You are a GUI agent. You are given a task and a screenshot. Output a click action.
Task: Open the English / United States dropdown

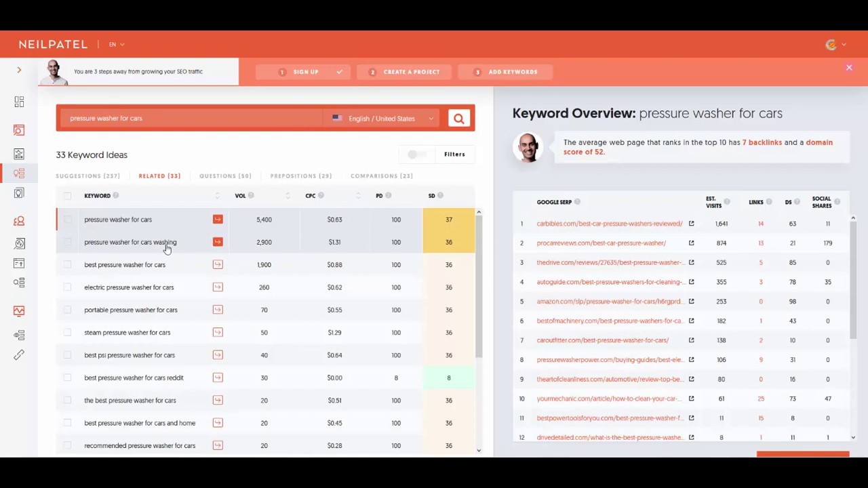[382, 119]
